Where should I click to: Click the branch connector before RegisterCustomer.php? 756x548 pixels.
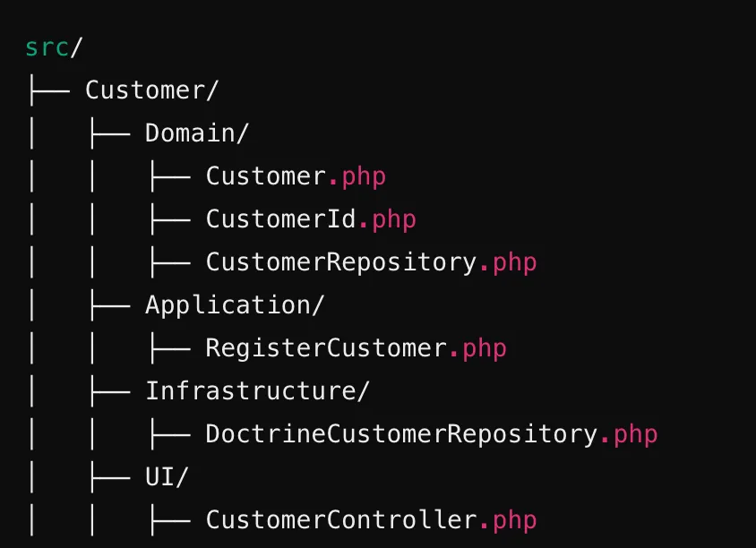pyautogui.click(x=169, y=347)
